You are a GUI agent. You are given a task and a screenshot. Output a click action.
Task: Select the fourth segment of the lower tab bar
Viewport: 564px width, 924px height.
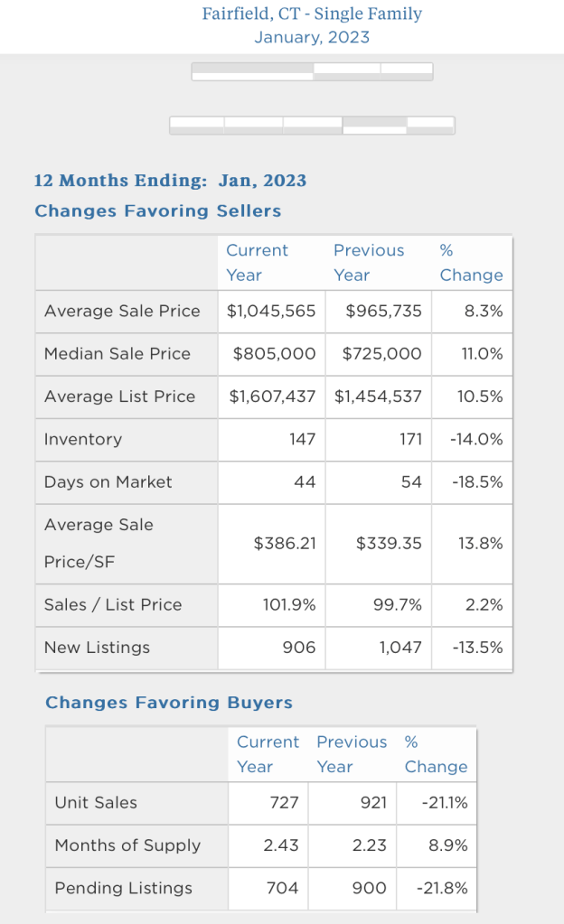point(375,126)
